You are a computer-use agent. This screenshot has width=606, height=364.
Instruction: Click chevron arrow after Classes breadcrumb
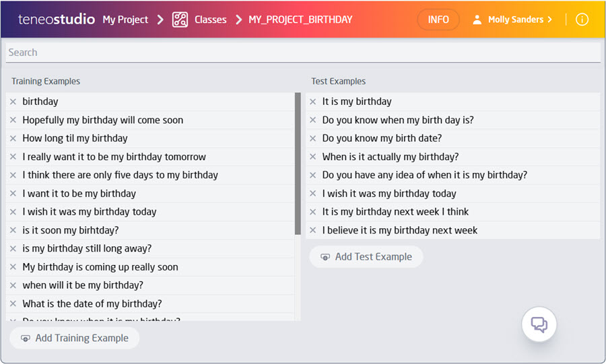point(238,20)
